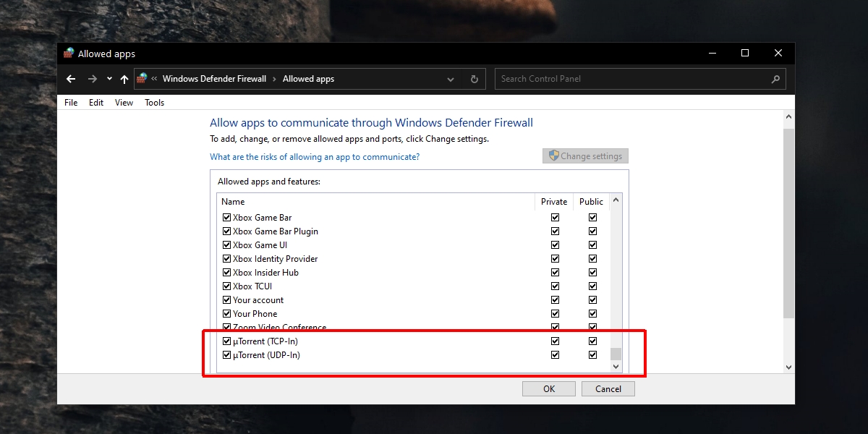The width and height of the screenshot is (868, 434).
Task: Toggle Public for Your account
Action: 592,300
